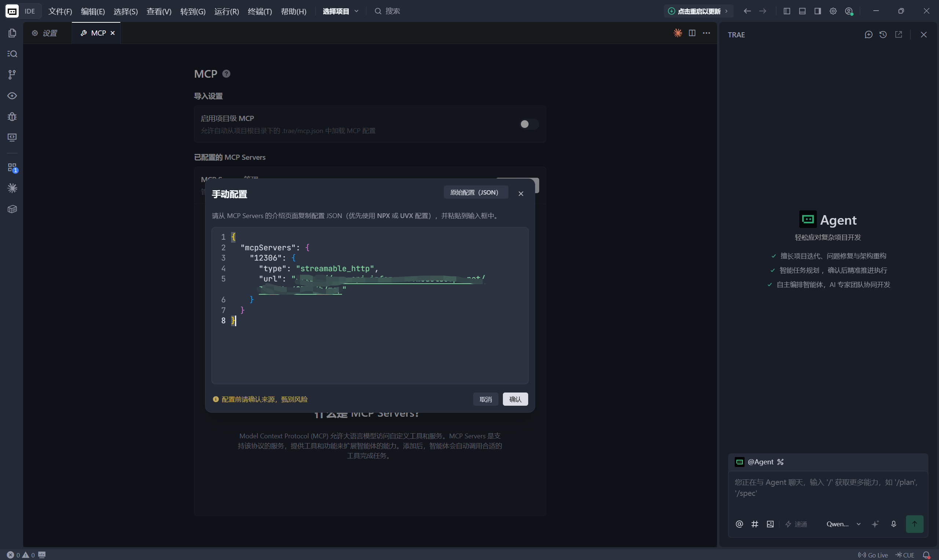
Task: Open the preview eye icon in sidebar
Action: 12,96
